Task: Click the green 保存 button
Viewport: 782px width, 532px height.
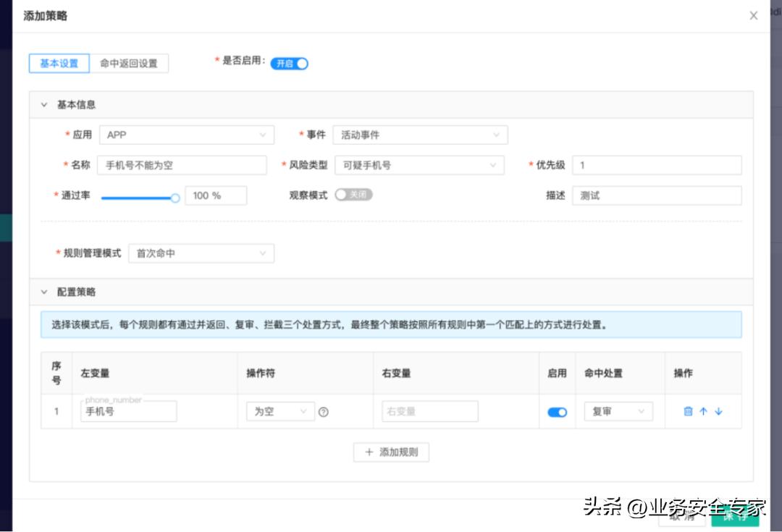Action: click(736, 517)
